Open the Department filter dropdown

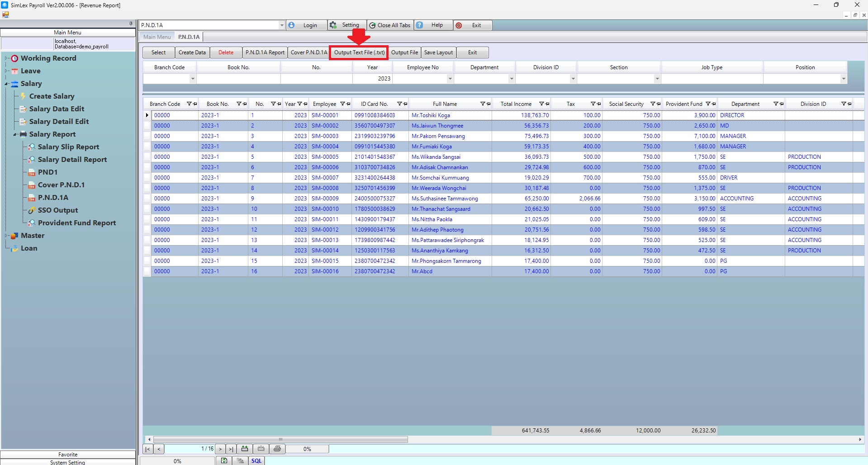(512, 79)
